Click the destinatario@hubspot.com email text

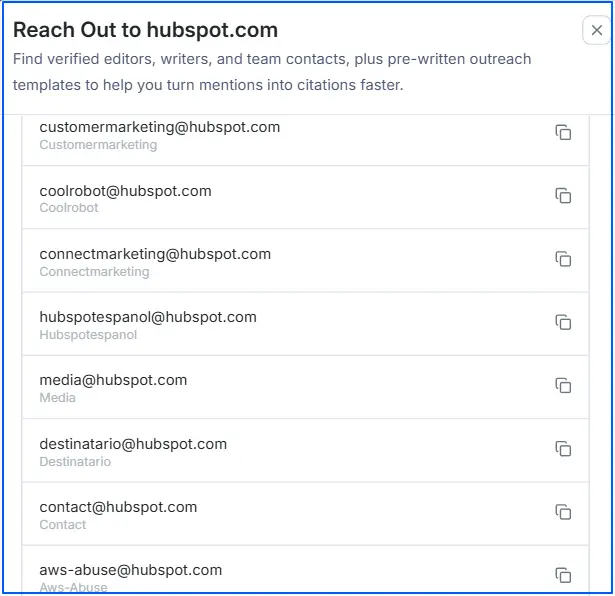click(133, 444)
